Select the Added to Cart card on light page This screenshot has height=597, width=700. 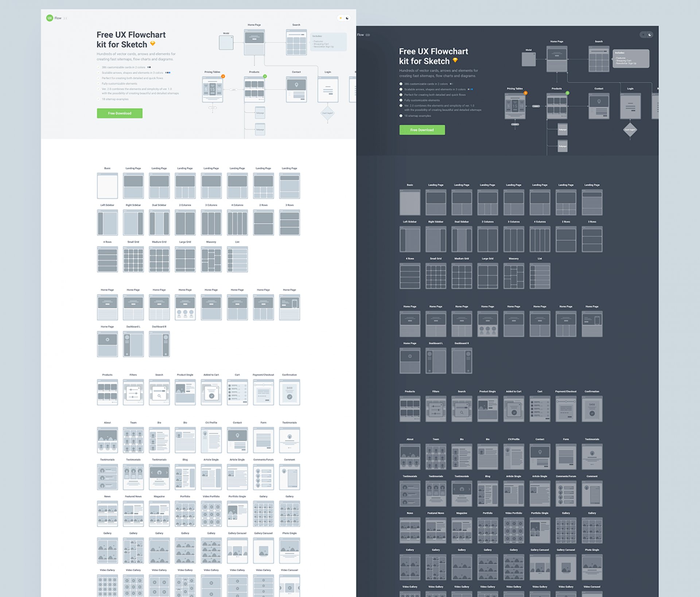click(211, 392)
